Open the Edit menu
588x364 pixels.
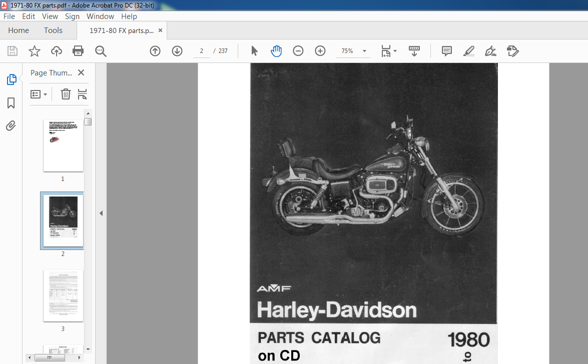point(29,16)
